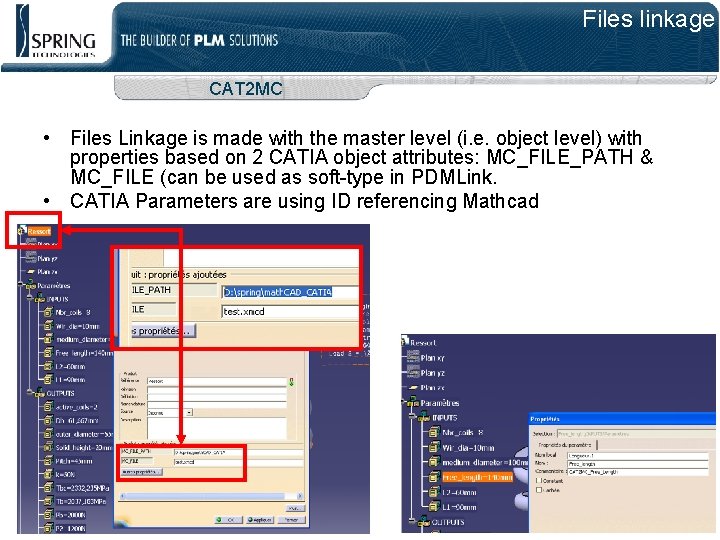Screen dimensions: 720x540
Task: Click Wir_dia parameter icon, right tree
Action: click(x=433, y=447)
